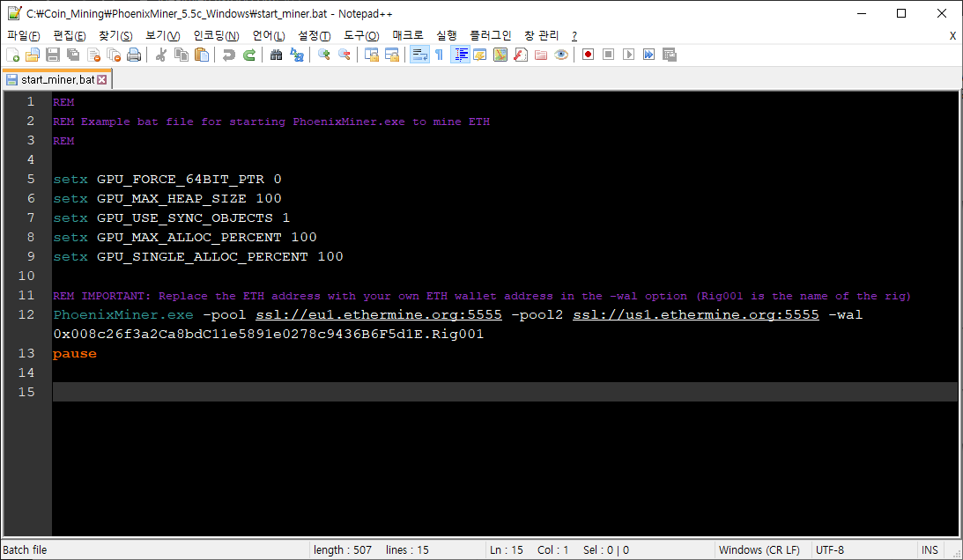
Task: Toggle the monitoring eye icon
Action: 560,55
